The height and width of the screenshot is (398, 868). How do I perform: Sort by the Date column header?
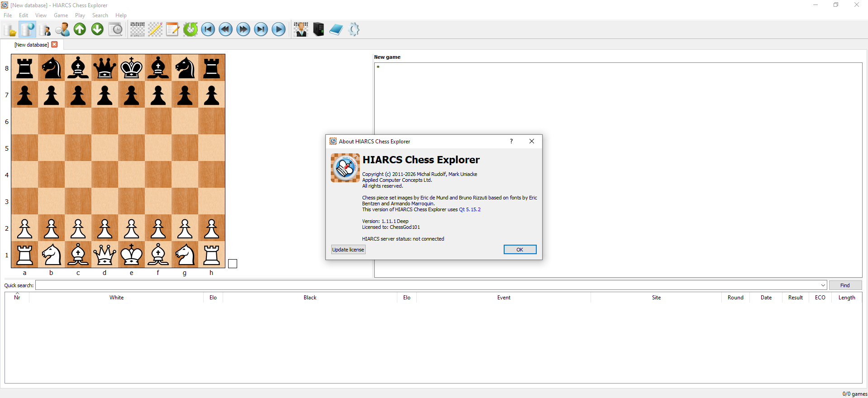pos(766,298)
